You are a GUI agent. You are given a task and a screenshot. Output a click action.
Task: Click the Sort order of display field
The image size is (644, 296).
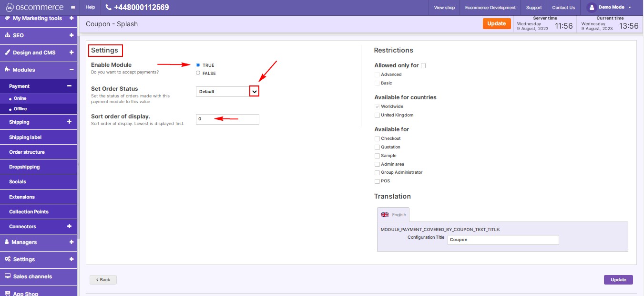227,119
